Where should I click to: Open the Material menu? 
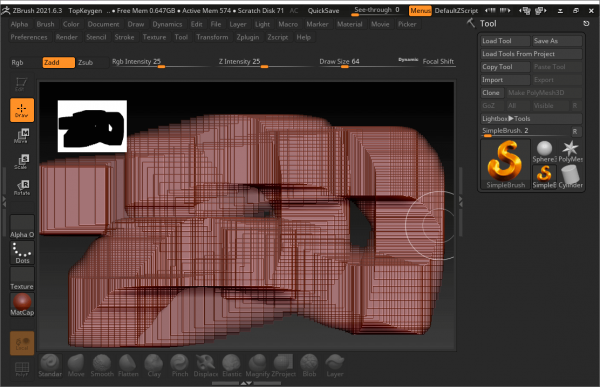coord(350,24)
